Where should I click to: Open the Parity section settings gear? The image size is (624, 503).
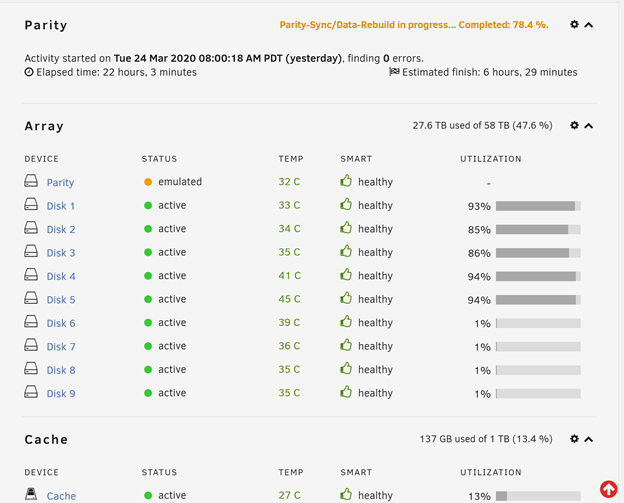pyautogui.click(x=574, y=24)
